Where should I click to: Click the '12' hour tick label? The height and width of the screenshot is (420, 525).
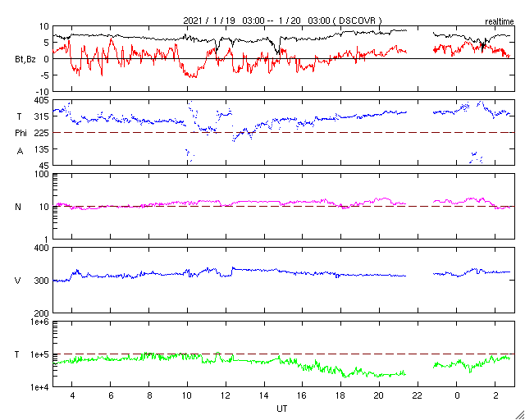tap(225, 396)
